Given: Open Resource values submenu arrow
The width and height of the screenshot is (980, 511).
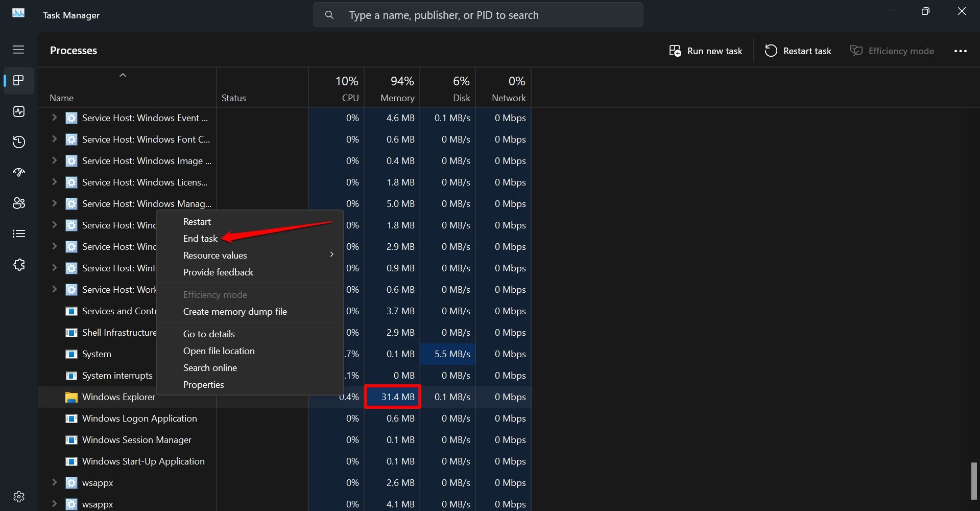Looking at the screenshot, I should point(331,254).
